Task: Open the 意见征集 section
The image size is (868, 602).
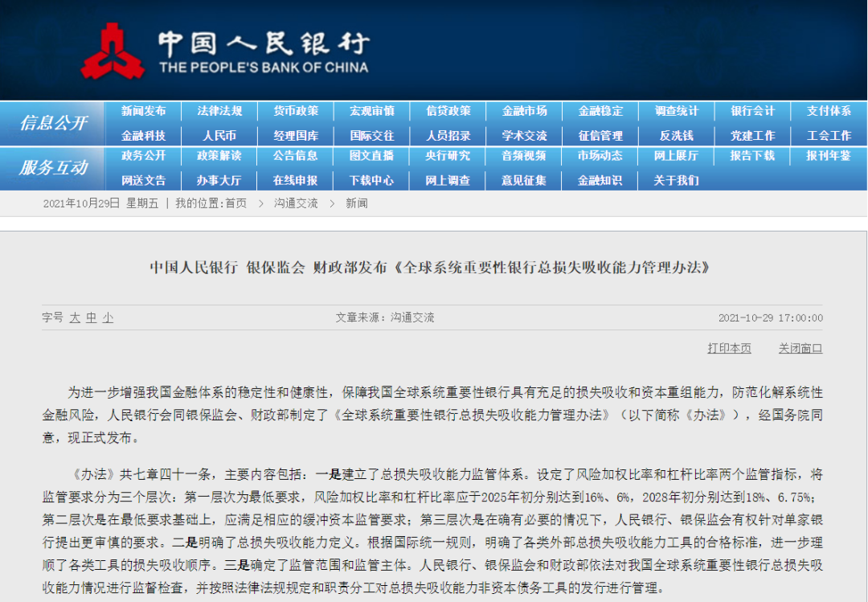Action: [x=524, y=181]
